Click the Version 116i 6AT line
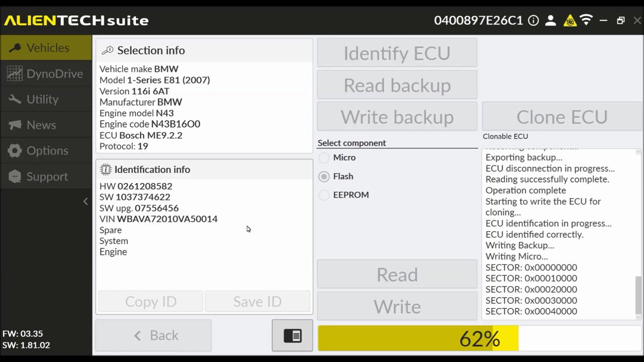The height and width of the screenshot is (362, 644). (x=134, y=91)
